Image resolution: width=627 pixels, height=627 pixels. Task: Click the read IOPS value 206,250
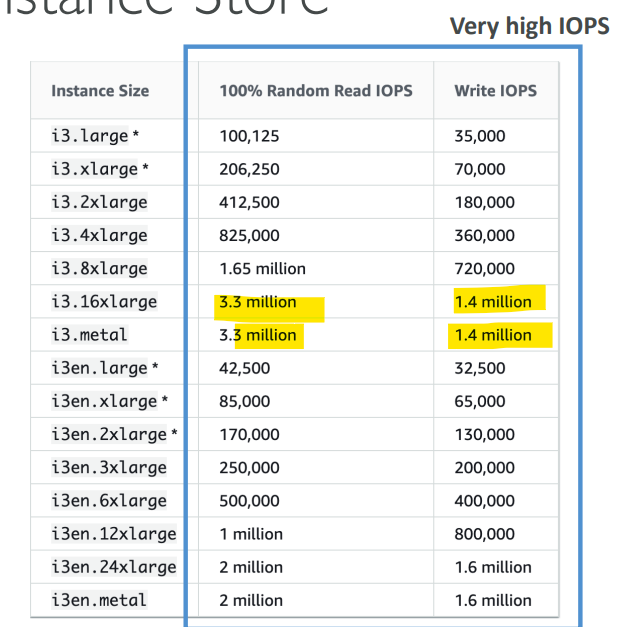click(249, 169)
